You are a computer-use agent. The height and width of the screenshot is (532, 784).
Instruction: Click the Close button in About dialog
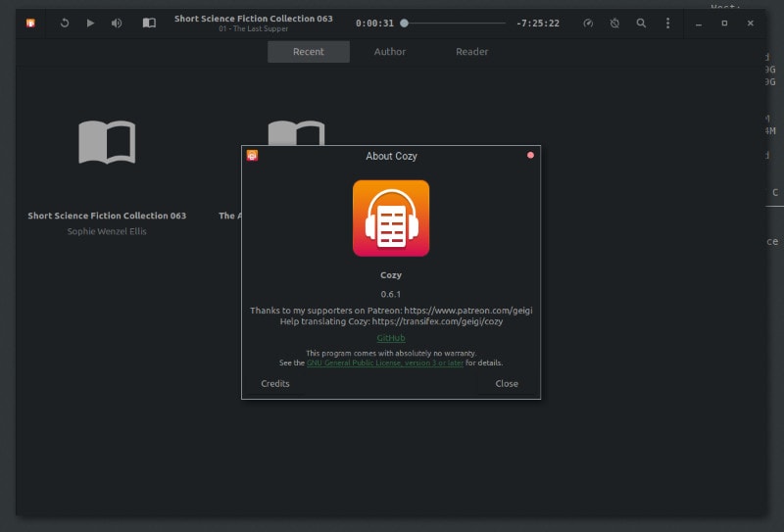[x=507, y=383]
